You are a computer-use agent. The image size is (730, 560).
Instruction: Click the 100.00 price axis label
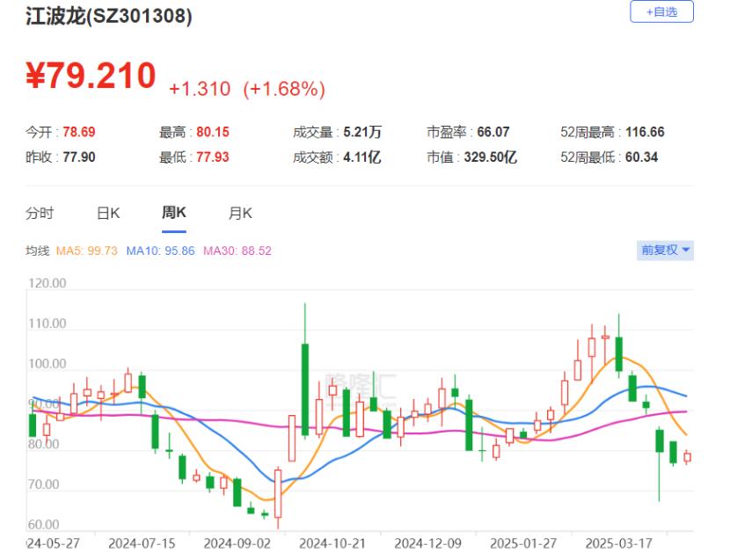47,364
